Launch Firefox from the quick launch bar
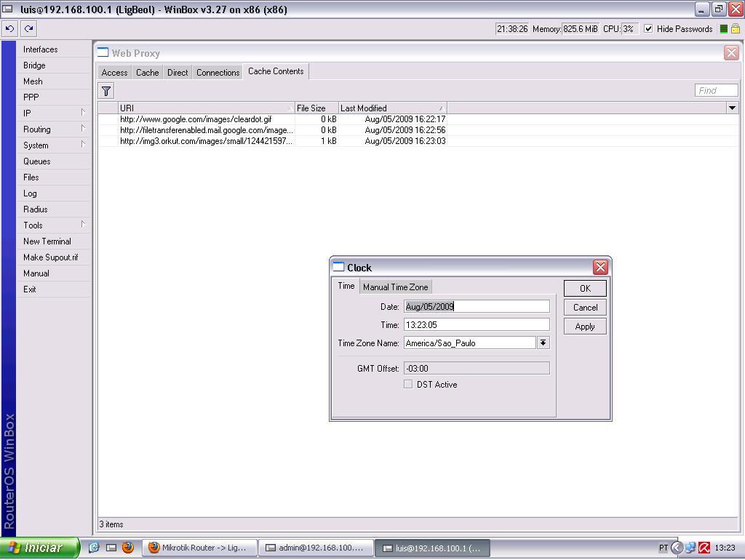Image resolution: width=745 pixels, height=560 pixels. pos(128,548)
